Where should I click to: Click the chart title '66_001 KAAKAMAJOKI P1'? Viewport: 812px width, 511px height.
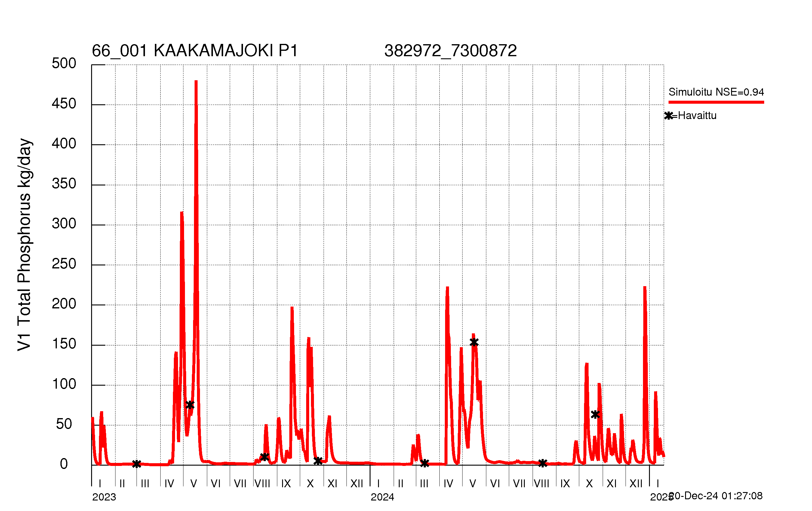tap(195, 51)
